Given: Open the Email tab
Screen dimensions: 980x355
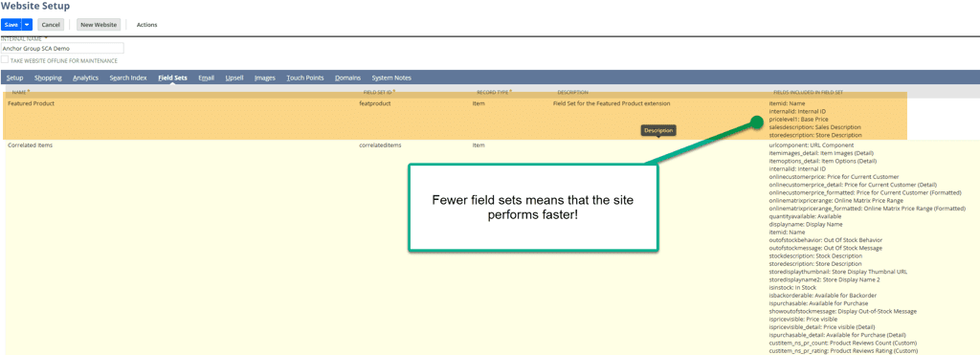Looking at the screenshot, I should coord(207,78).
